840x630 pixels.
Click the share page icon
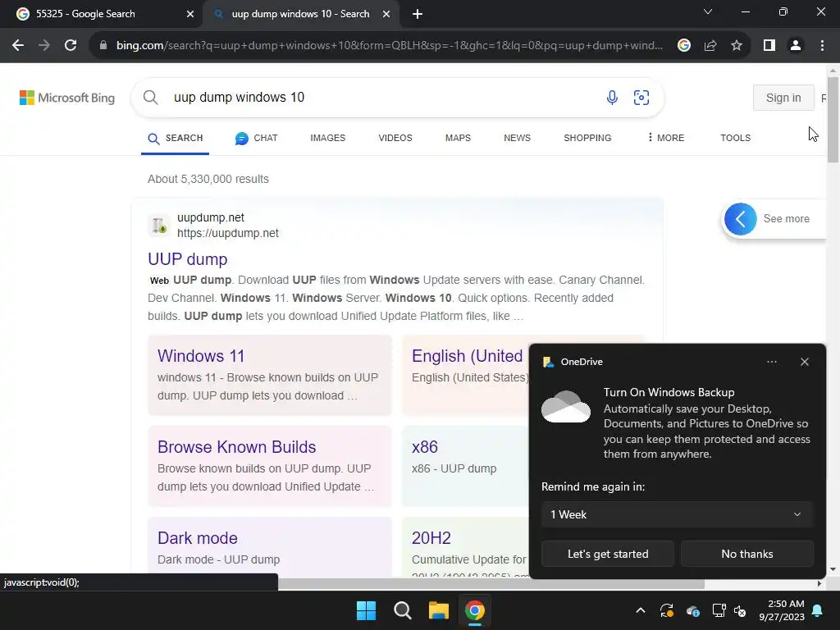710,46
